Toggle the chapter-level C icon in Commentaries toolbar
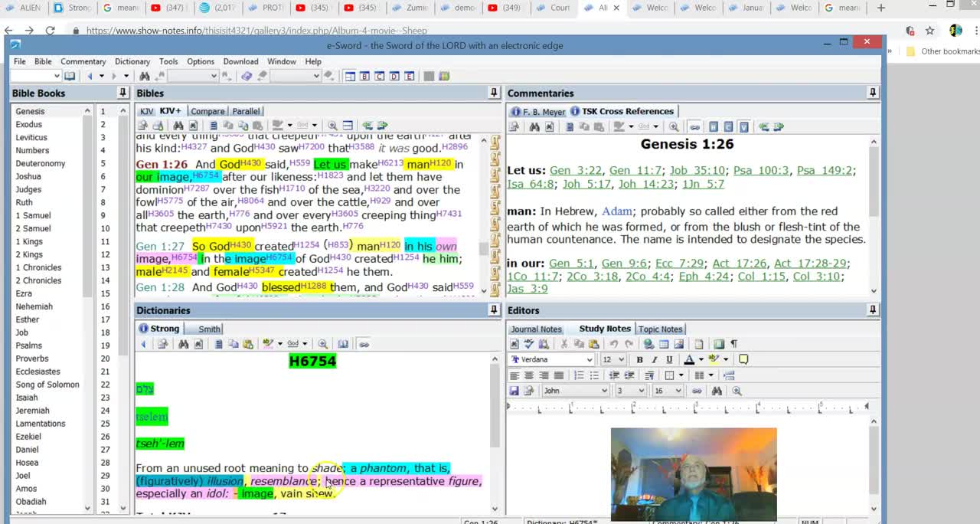980x524 pixels. click(728, 126)
